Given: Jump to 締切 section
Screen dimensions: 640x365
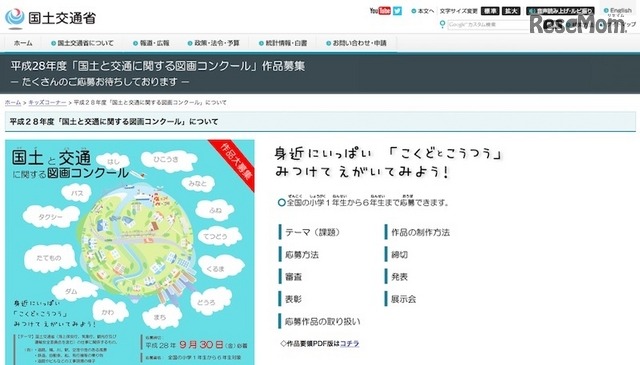Looking at the screenshot, I should point(399,255).
